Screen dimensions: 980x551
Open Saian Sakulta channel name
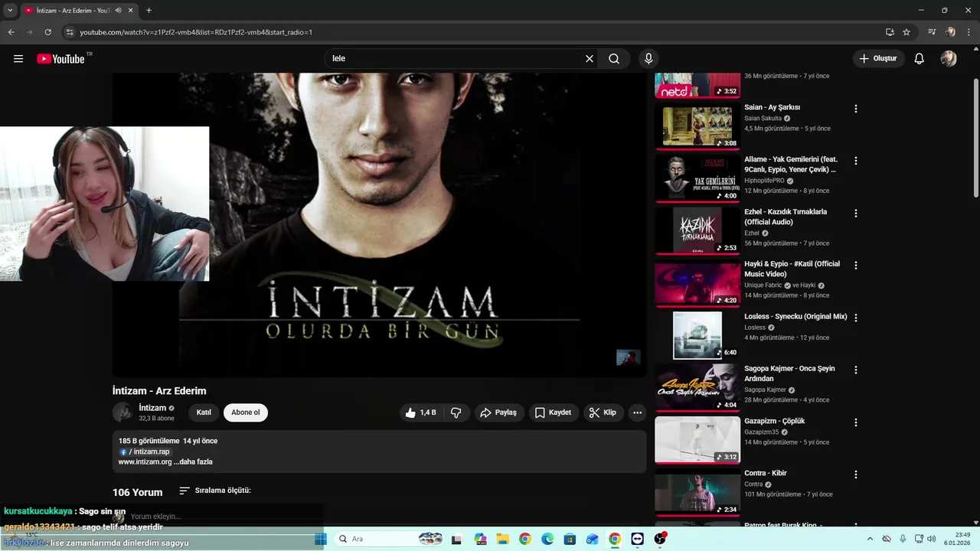pyautogui.click(x=763, y=119)
